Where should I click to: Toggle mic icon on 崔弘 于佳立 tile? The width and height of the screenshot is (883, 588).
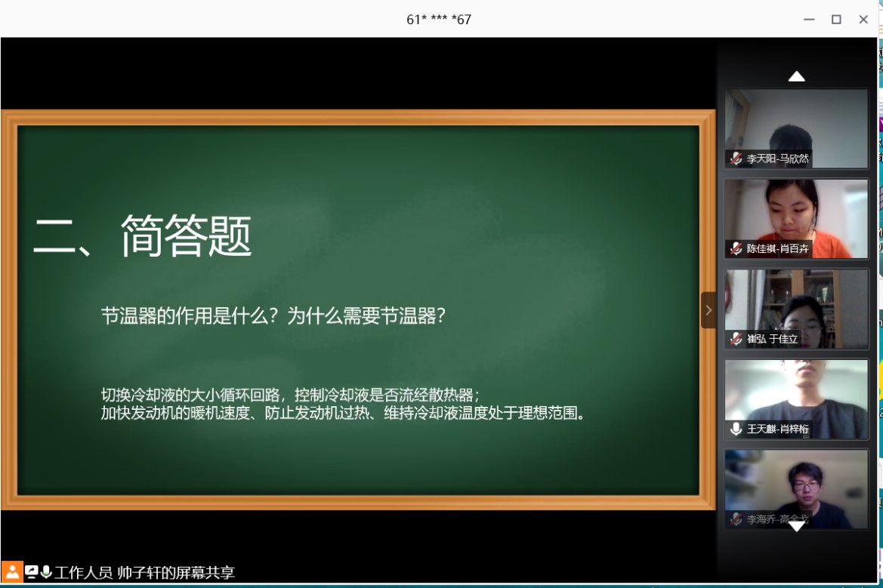point(736,339)
